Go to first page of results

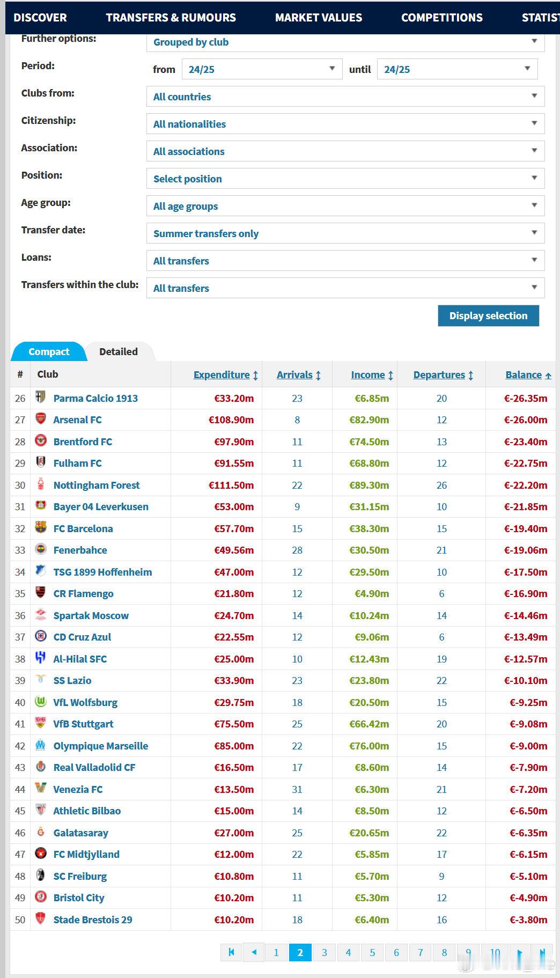point(231,952)
